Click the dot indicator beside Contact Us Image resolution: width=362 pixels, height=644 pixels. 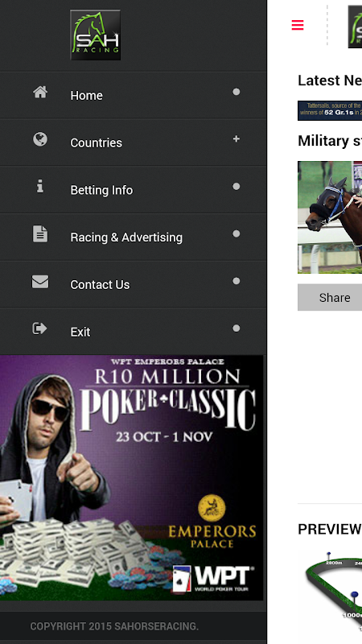(236, 281)
